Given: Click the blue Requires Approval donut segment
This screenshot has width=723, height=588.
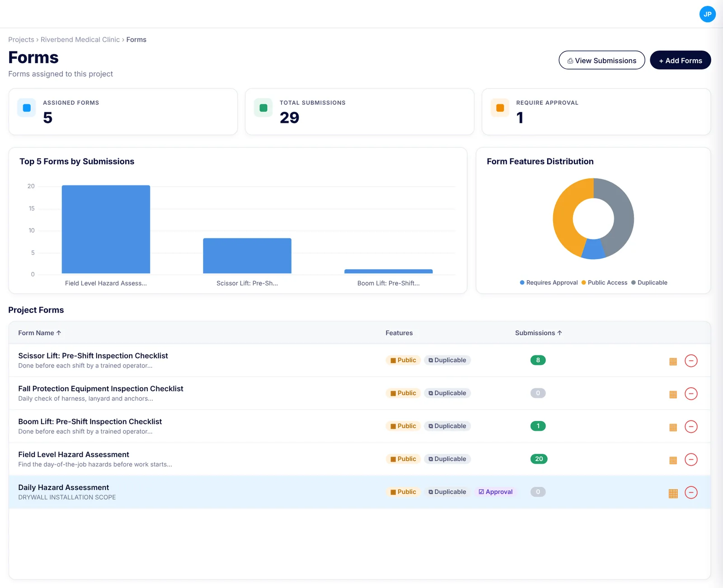Looking at the screenshot, I should pos(593,250).
